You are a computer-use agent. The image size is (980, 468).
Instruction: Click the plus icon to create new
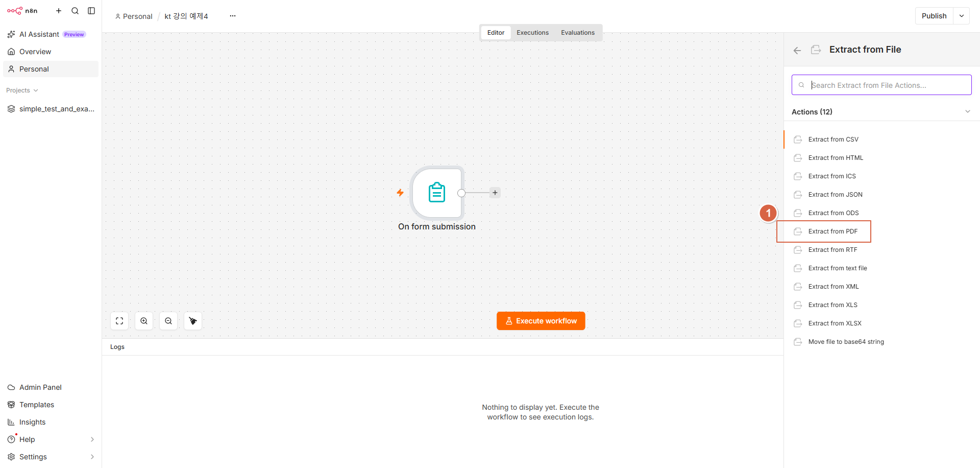pos(59,11)
